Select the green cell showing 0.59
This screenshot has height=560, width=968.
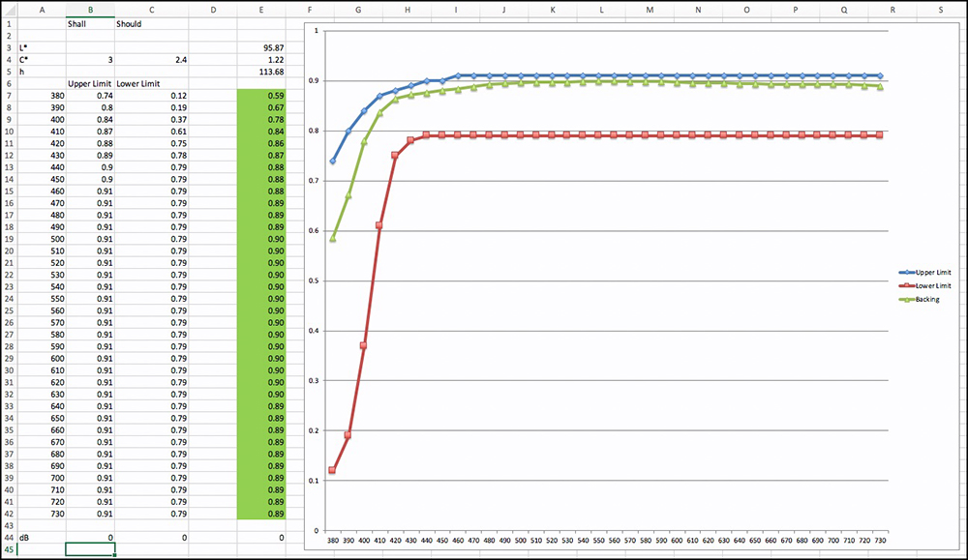point(260,96)
